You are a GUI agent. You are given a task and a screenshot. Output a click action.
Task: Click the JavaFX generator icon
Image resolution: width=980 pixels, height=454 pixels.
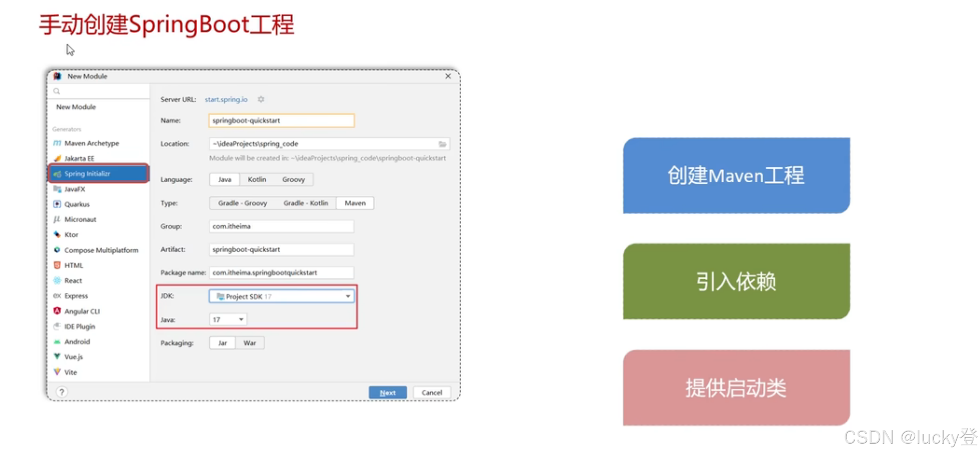57,189
